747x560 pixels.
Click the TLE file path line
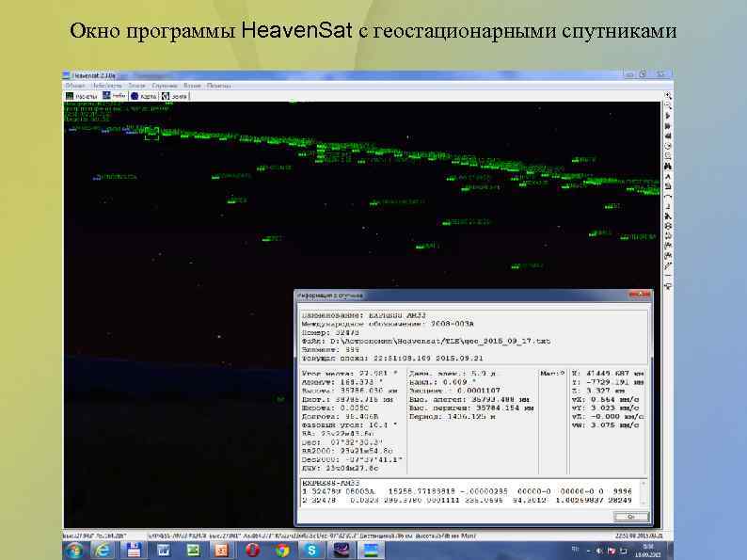[426, 342]
